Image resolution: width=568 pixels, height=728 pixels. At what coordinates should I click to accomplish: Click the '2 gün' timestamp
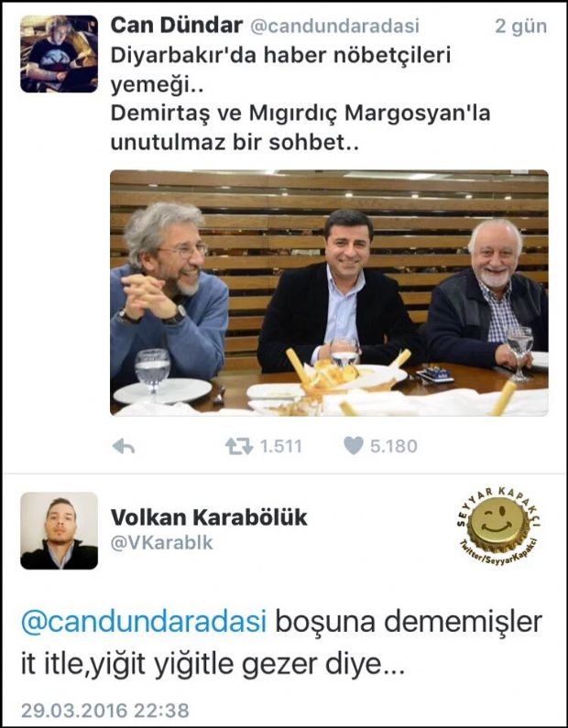tap(521, 27)
